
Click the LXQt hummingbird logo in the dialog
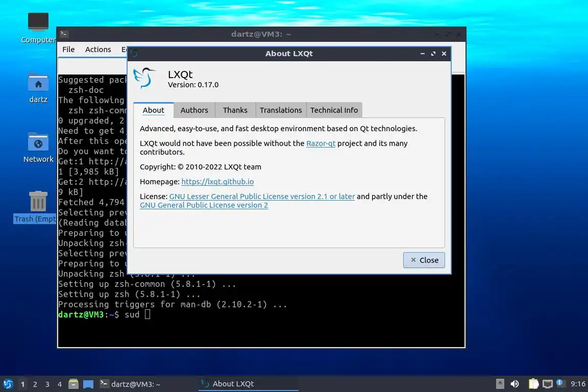tap(144, 78)
